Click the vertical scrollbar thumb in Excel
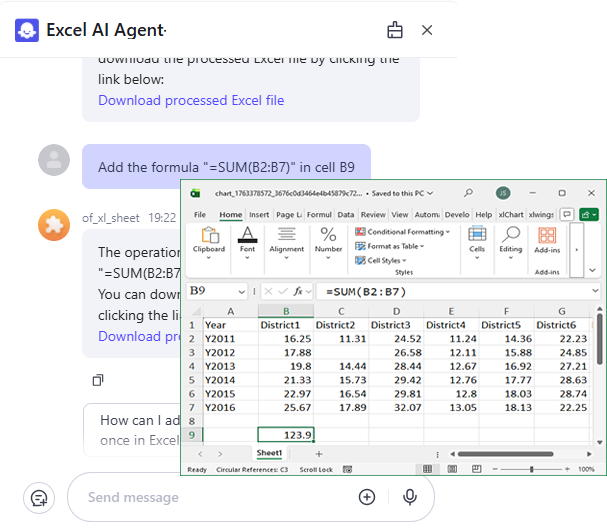This screenshot has height=532, width=607. coord(599,339)
